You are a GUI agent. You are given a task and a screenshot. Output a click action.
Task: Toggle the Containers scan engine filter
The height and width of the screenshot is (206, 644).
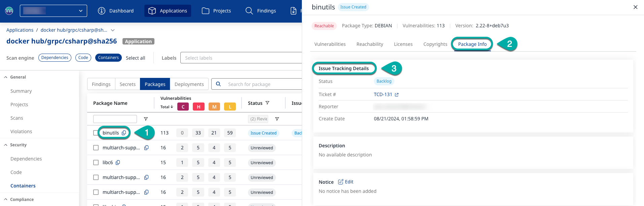108,58
